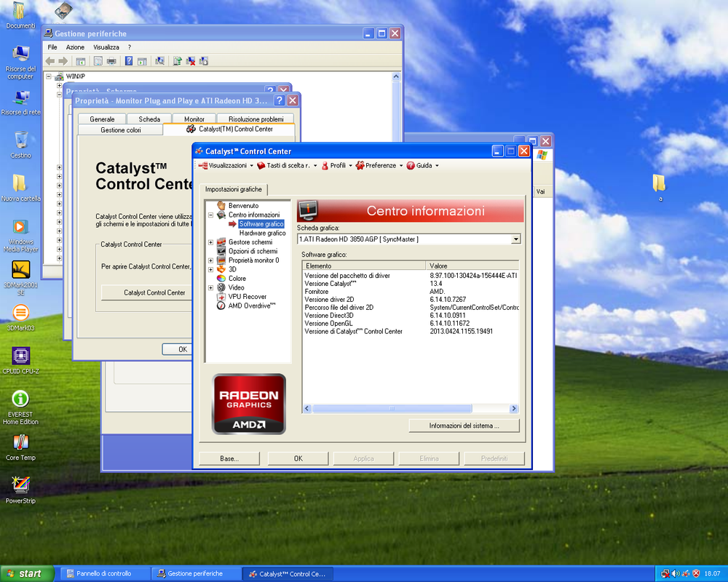Collapse the Centro informazioni tree node
The width and height of the screenshot is (728, 582).
click(211, 215)
